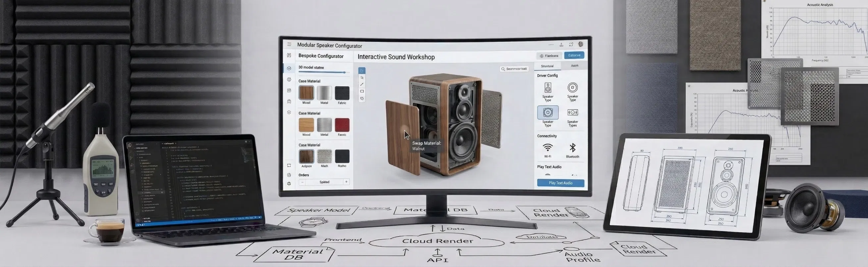Click the Interactive Sound Workshop heading
This screenshot has width=868, height=267.
pos(396,57)
